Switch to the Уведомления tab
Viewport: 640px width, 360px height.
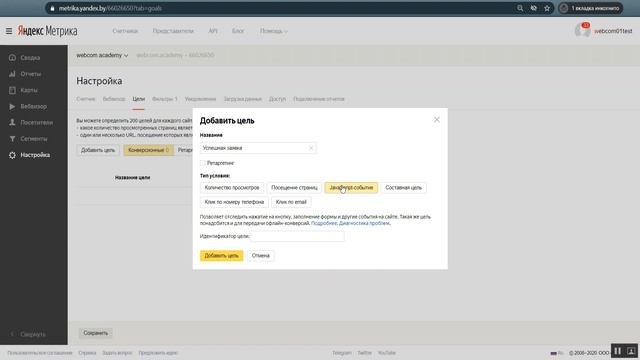click(x=200, y=99)
